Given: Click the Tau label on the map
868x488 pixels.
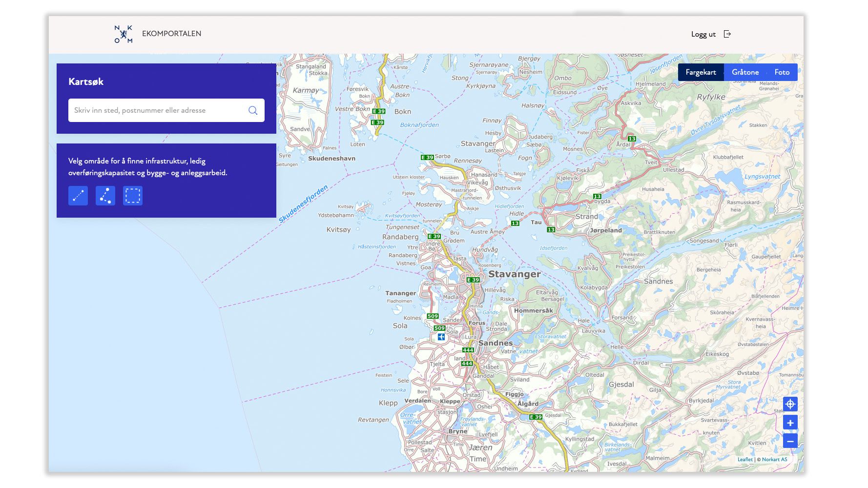Looking at the screenshot, I should (536, 222).
